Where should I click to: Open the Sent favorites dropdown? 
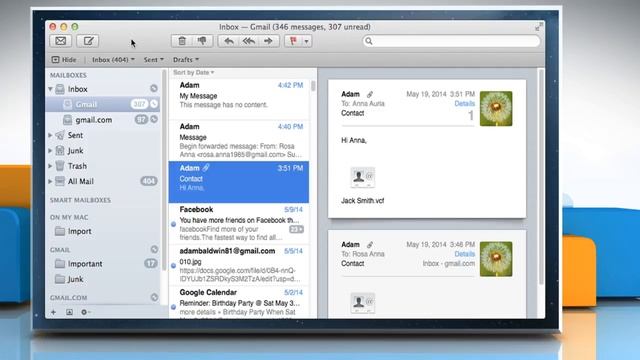(153, 60)
